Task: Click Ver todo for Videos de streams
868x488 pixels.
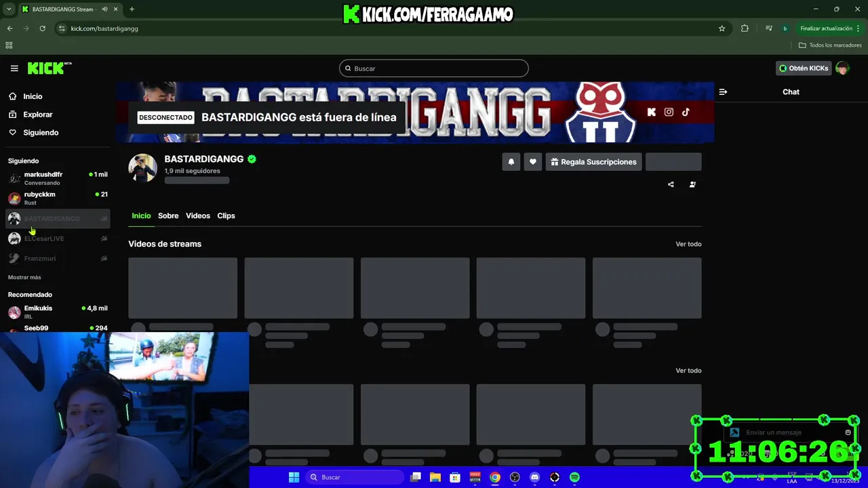Action: coord(688,244)
